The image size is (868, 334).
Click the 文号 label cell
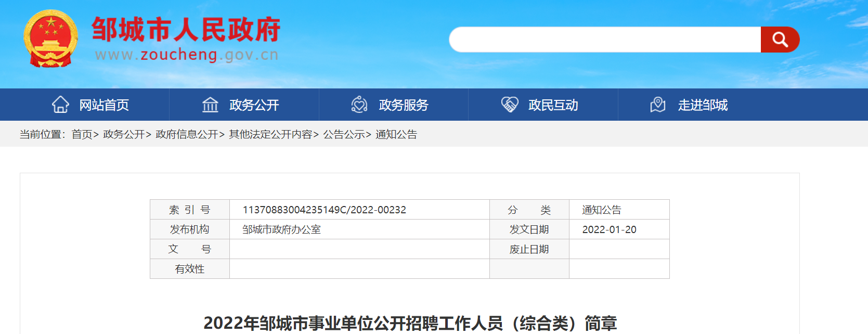(x=190, y=249)
